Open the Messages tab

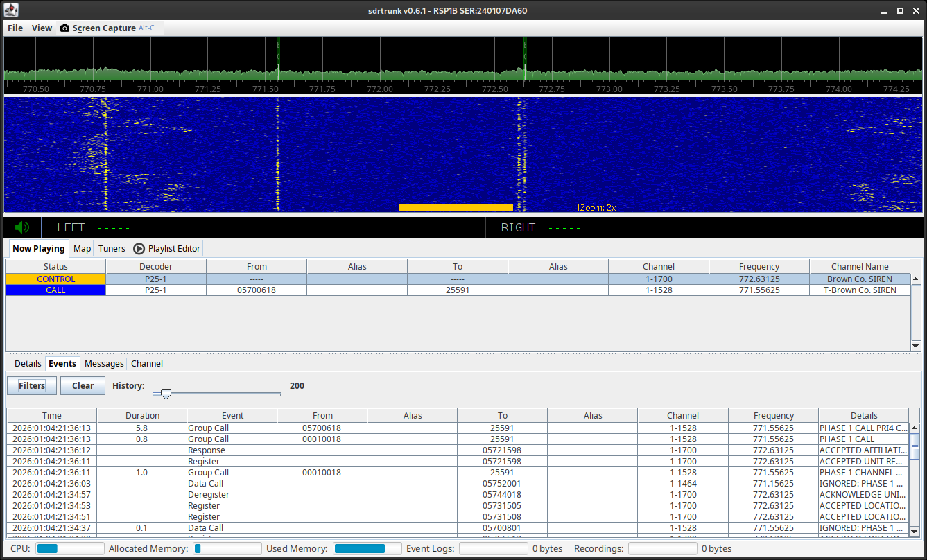[104, 364]
